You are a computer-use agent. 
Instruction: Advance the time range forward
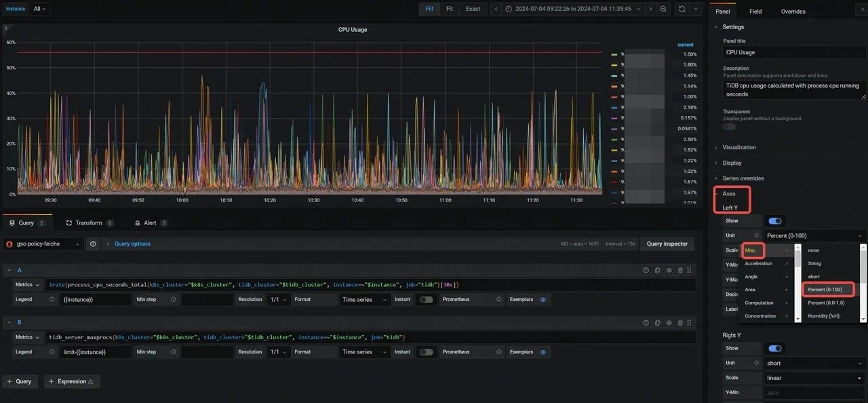650,9
